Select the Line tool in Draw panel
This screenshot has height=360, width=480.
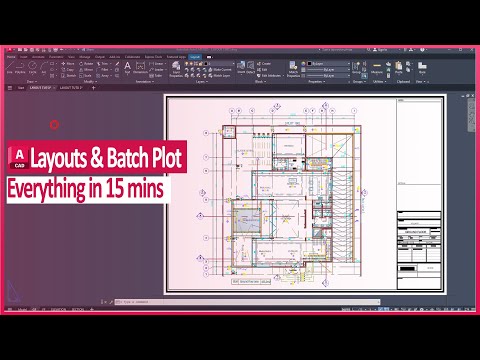point(10,67)
